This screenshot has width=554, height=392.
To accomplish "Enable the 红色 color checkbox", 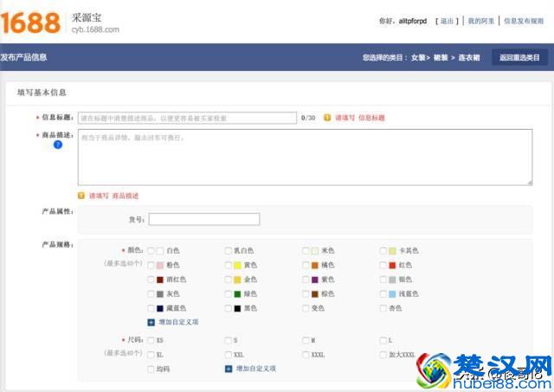I will [x=383, y=265].
